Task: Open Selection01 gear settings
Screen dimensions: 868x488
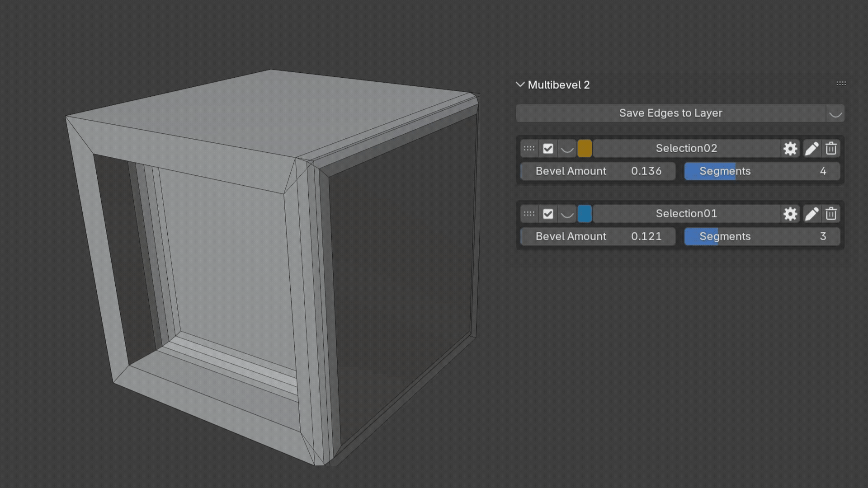Action: (790, 214)
